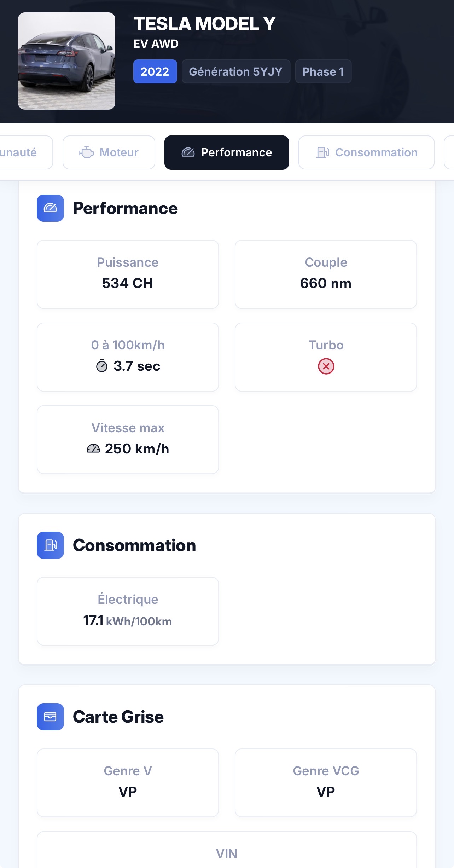Click the Puissance 534 CH card
Viewport: 454px width, 868px height.
pyautogui.click(x=128, y=274)
